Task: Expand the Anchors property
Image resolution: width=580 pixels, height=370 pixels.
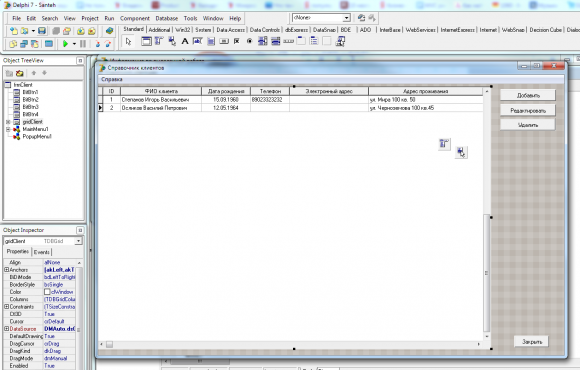Action: click(x=6, y=270)
